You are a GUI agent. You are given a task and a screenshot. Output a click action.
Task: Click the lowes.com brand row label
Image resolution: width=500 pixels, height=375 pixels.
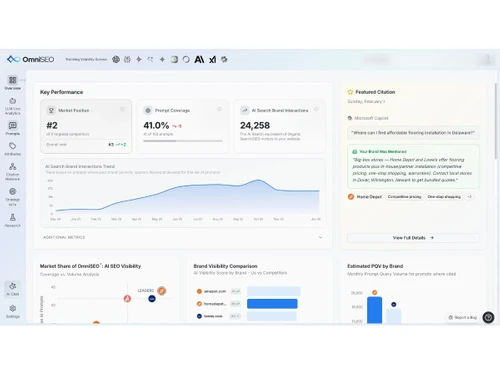(x=213, y=316)
